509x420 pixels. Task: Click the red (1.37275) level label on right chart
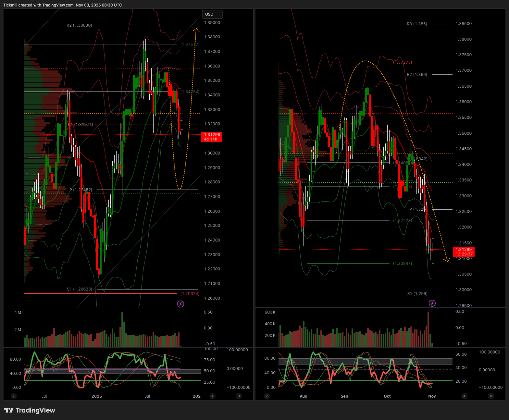coord(402,62)
